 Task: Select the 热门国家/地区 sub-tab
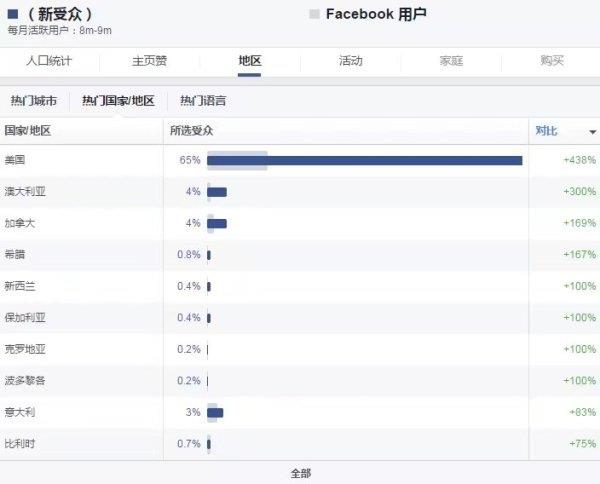[x=118, y=101]
